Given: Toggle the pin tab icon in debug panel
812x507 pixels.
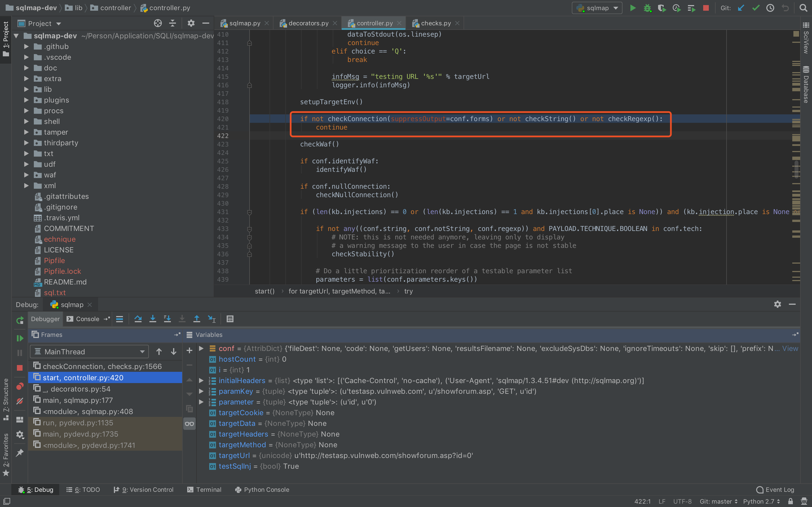Looking at the screenshot, I should tap(20, 453).
